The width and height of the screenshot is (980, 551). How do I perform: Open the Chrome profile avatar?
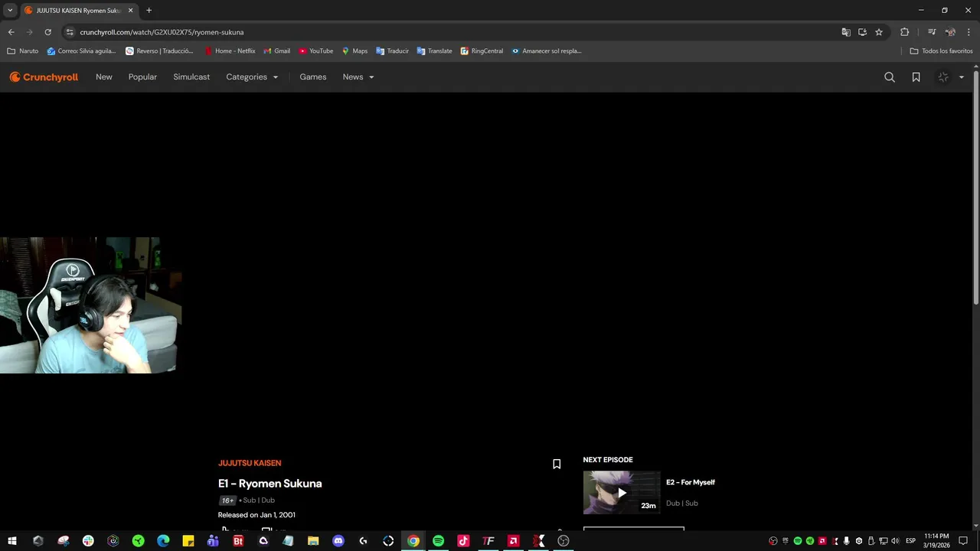click(x=950, y=32)
